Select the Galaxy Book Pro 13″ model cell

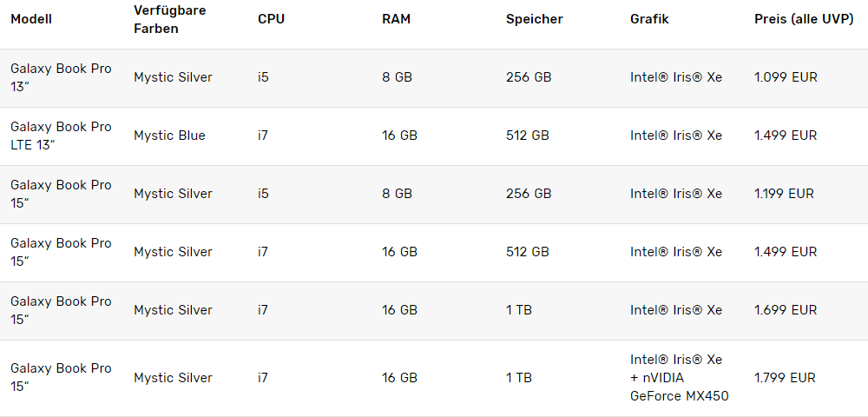[61, 77]
